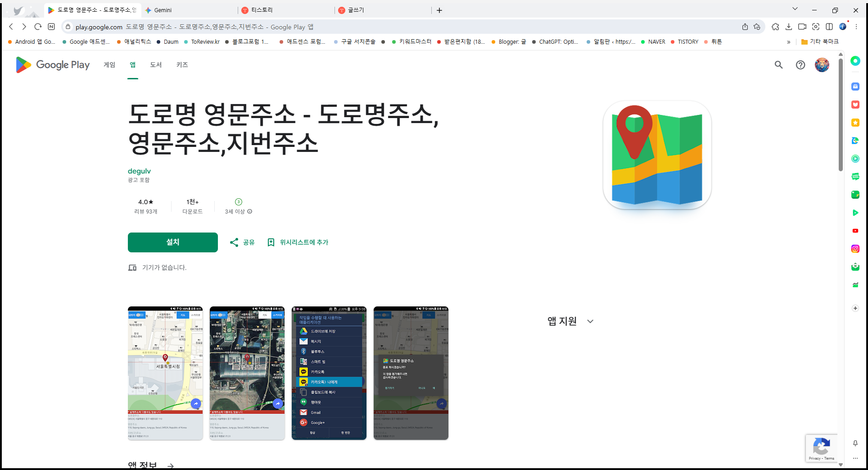
Task: Open the Google Play search icon
Action: pos(778,65)
